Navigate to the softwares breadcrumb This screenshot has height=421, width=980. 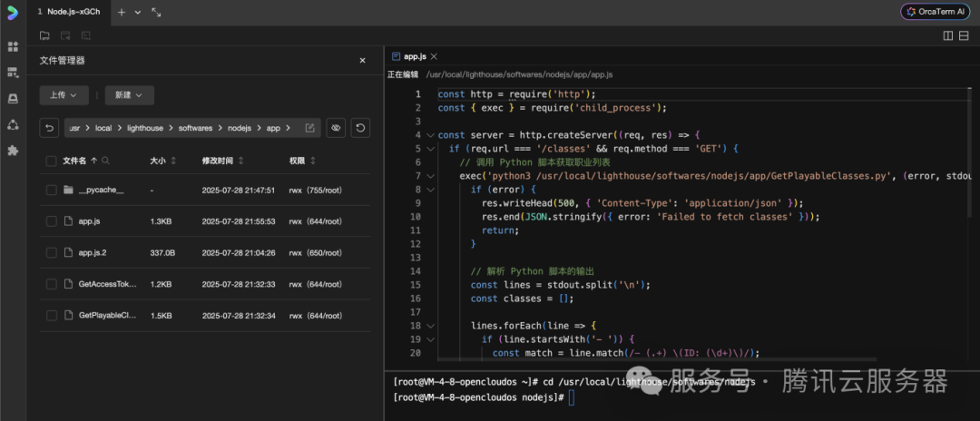tap(196, 128)
